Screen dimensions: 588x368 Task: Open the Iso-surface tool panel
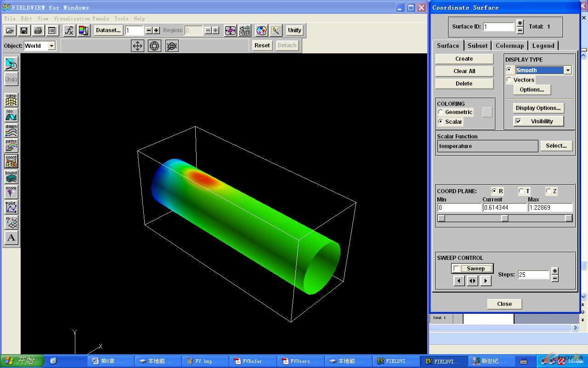[x=11, y=115]
